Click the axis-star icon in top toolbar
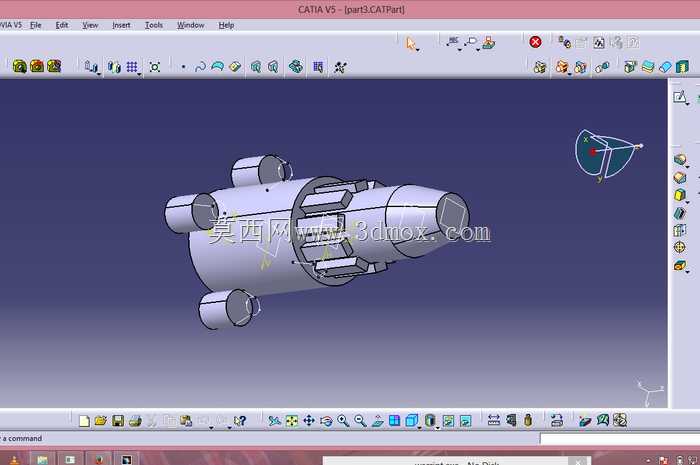 [340, 67]
